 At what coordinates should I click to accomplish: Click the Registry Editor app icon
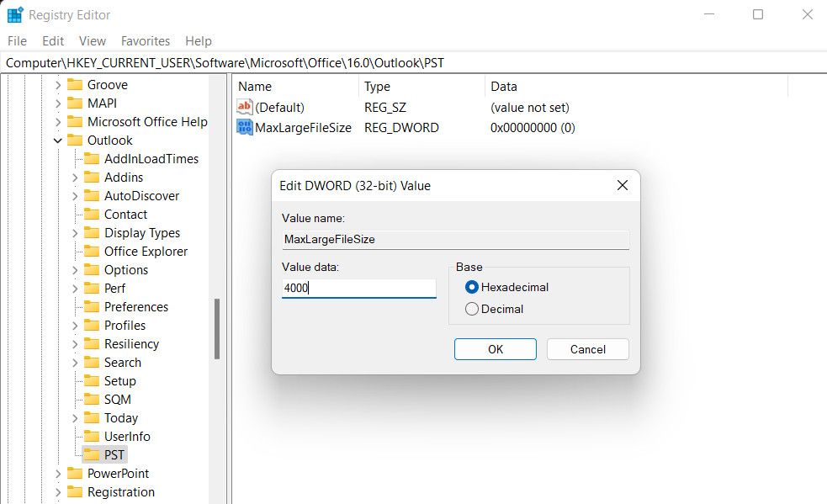click(15, 15)
